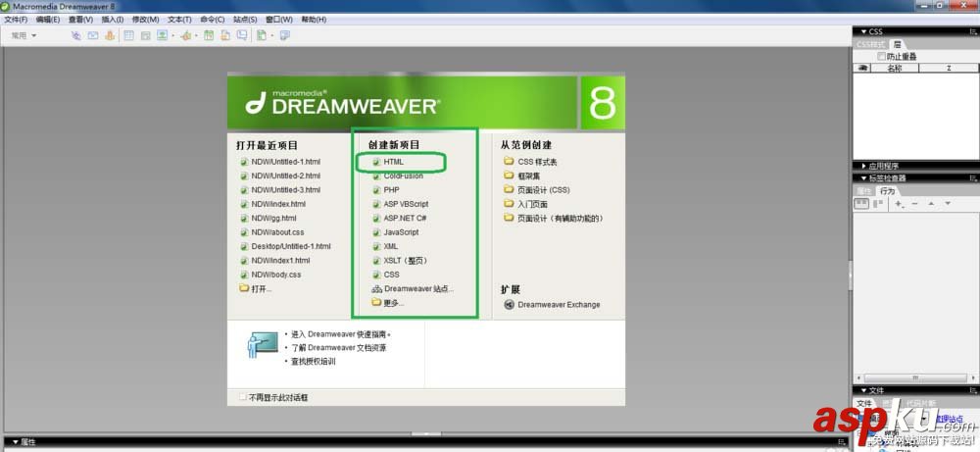Screen dimensions: 980x452
Task: Collapse the CSS panel group
Action: tap(863, 31)
